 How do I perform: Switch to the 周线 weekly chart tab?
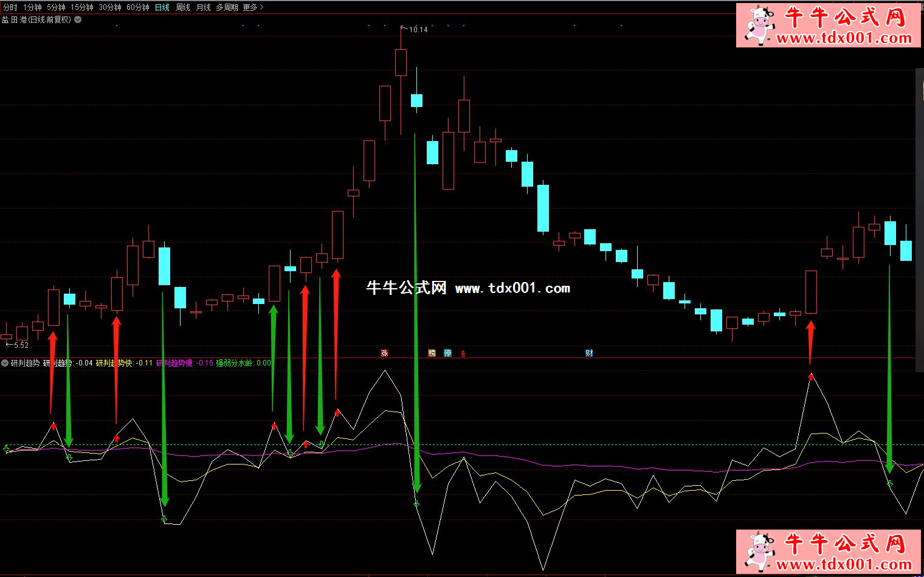coord(183,7)
